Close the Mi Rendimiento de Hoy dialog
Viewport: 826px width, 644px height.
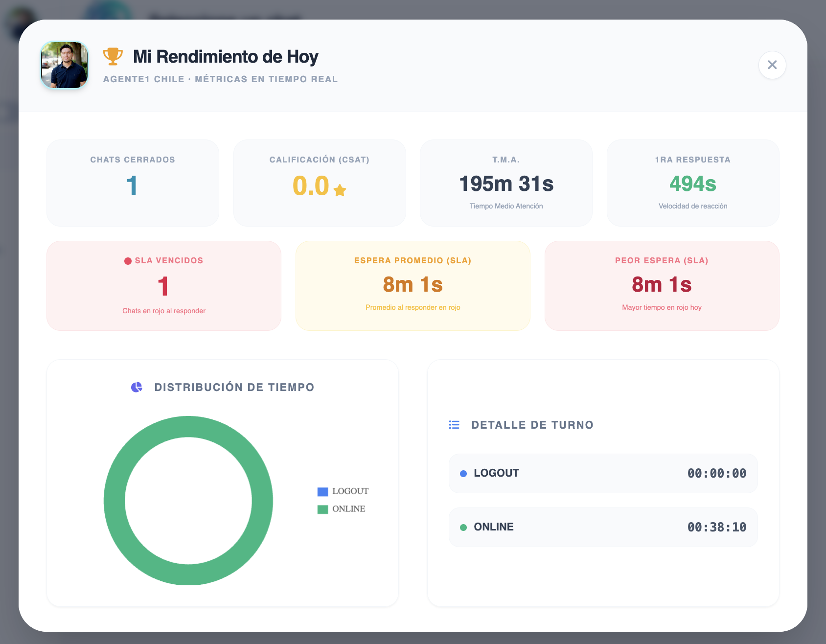tap(772, 65)
